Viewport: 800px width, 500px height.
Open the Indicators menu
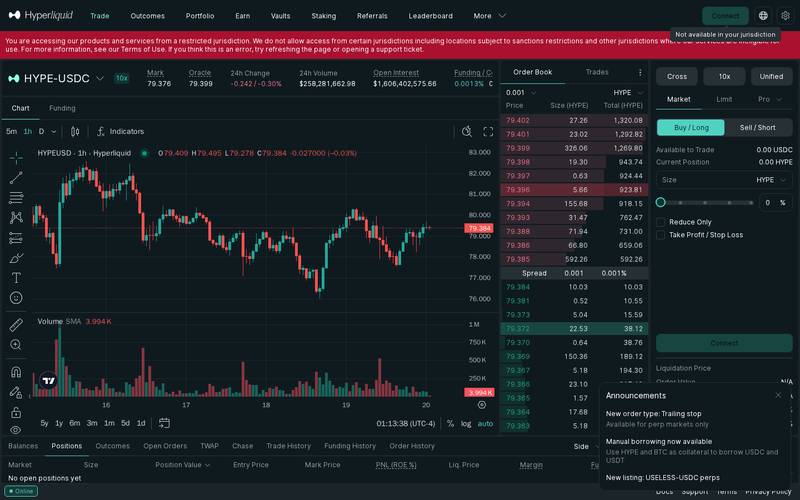(x=120, y=132)
